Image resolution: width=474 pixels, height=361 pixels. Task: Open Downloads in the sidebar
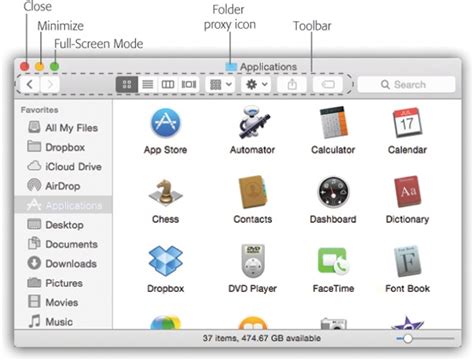[63, 263]
